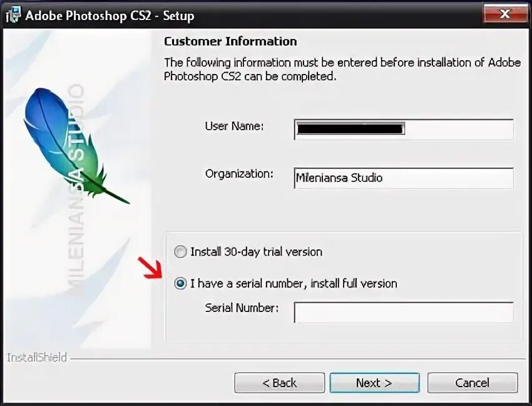Image resolution: width=532 pixels, height=406 pixels.
Task: Click the Customer Information heading
Action: coord(230,41)
